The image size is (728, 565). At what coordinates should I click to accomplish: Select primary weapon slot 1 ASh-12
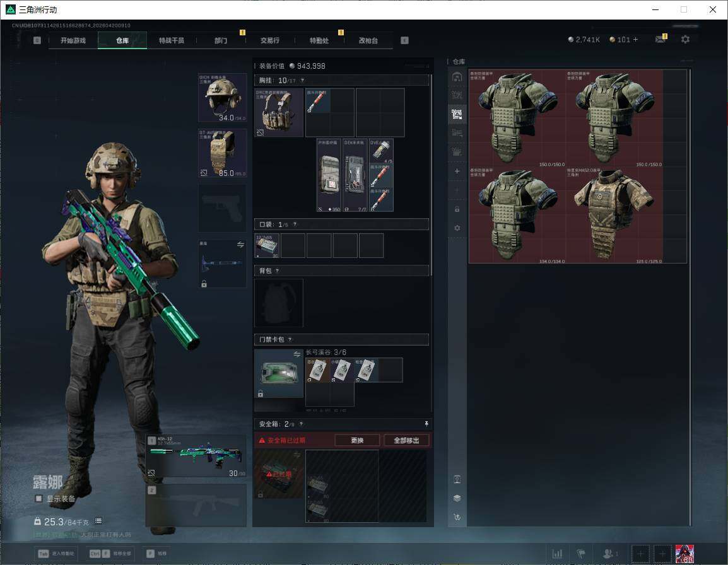point(196,457)
